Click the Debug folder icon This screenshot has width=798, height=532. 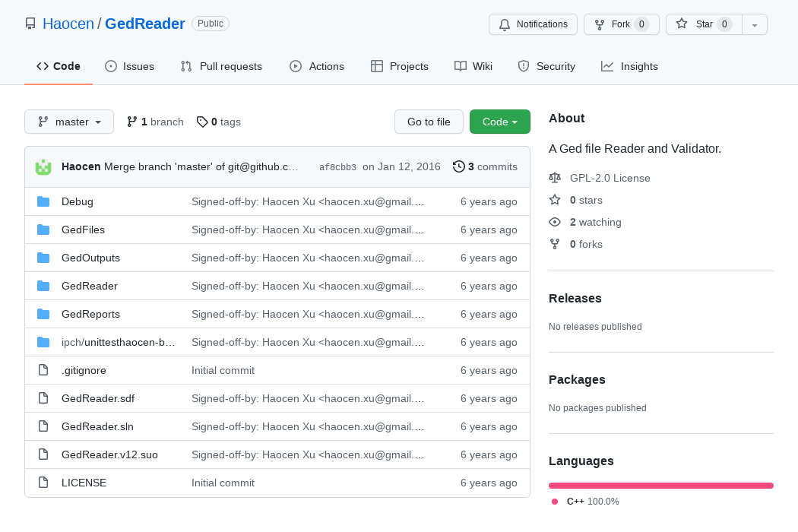(x=43, y=201)
